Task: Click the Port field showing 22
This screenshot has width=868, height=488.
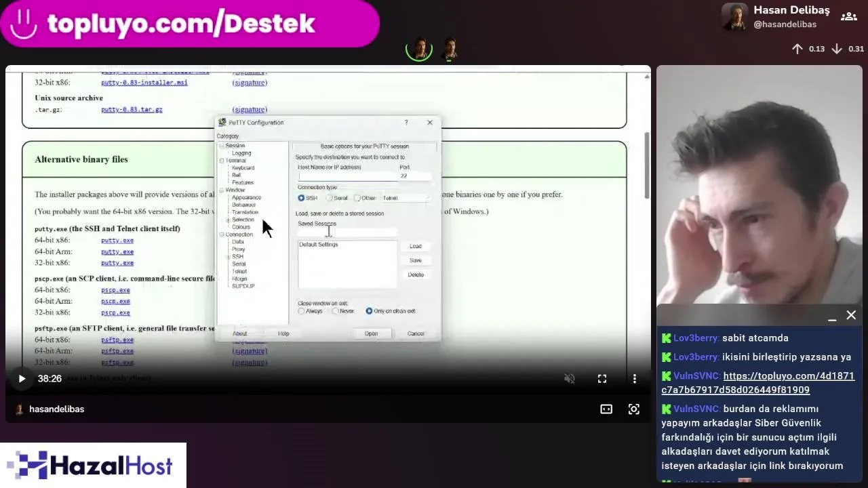Action: pos(415,176)
